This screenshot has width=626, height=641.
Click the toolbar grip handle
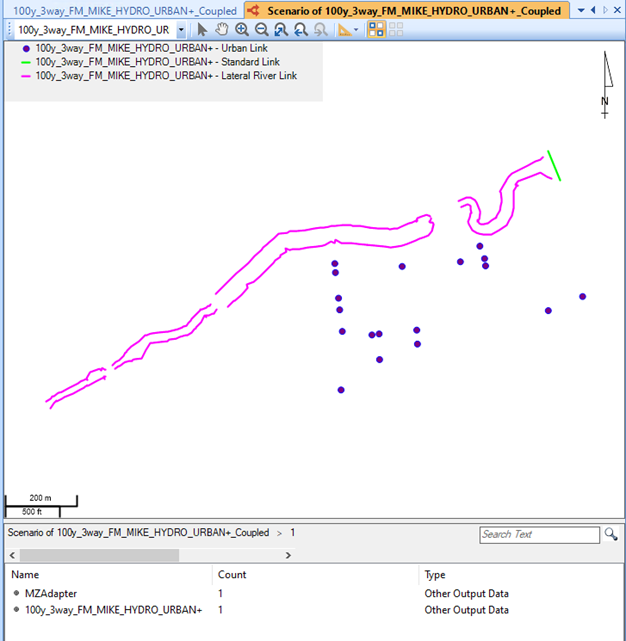pyautogui.click(x=10, y=30)
